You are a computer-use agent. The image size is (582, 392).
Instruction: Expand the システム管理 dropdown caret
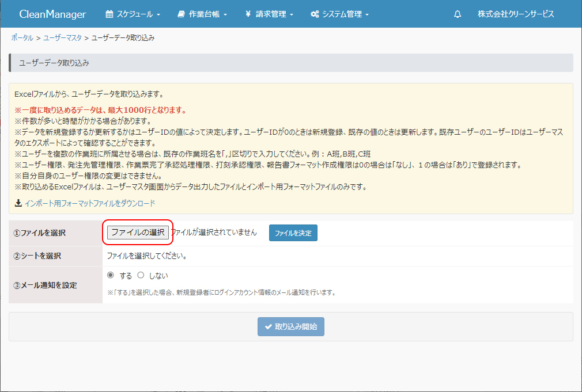(x=367, y=14)
